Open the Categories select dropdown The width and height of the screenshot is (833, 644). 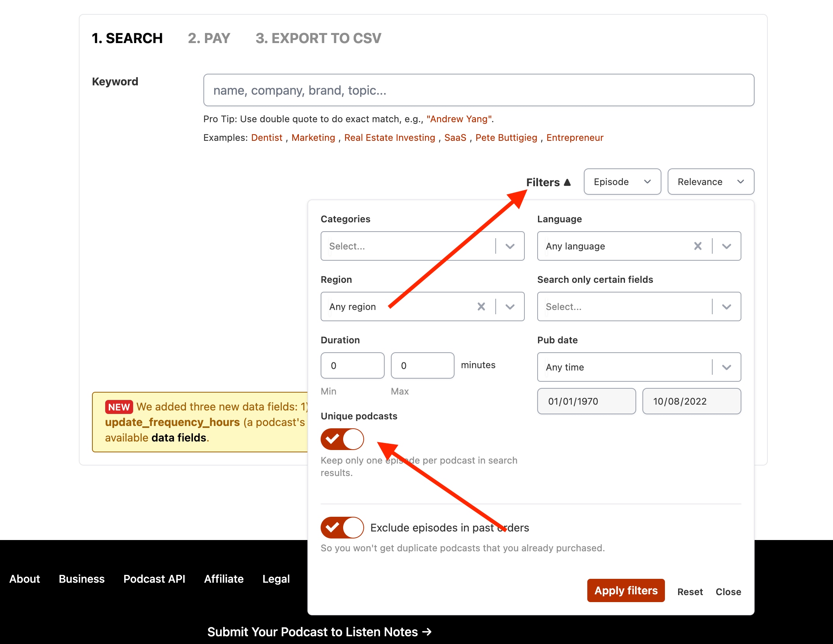coord(510,246)
